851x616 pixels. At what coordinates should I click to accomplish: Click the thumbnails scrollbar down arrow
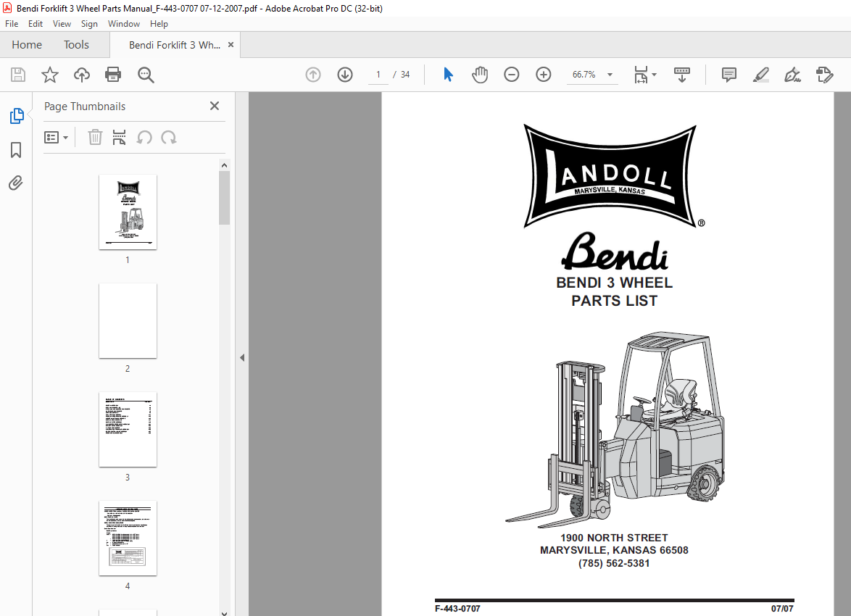[224, 612]
